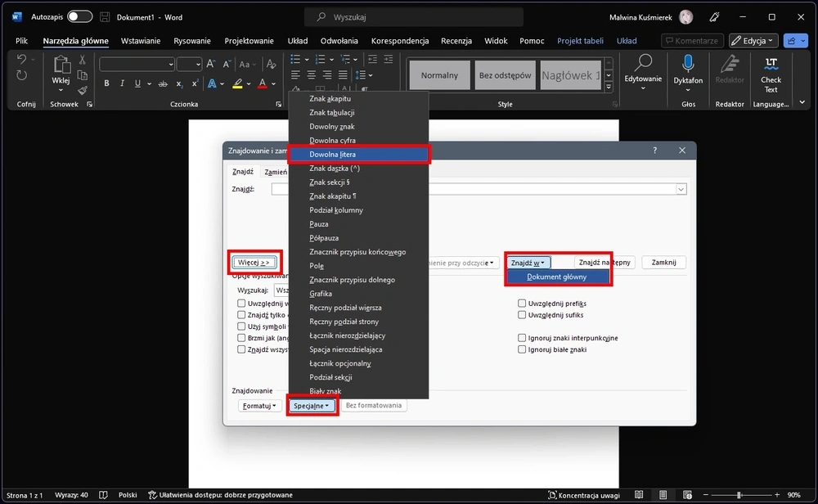Click the text effects blue A icon
The width and height of the screenshot is (818, 504).
pyautogui.click(x=212, y=83)
